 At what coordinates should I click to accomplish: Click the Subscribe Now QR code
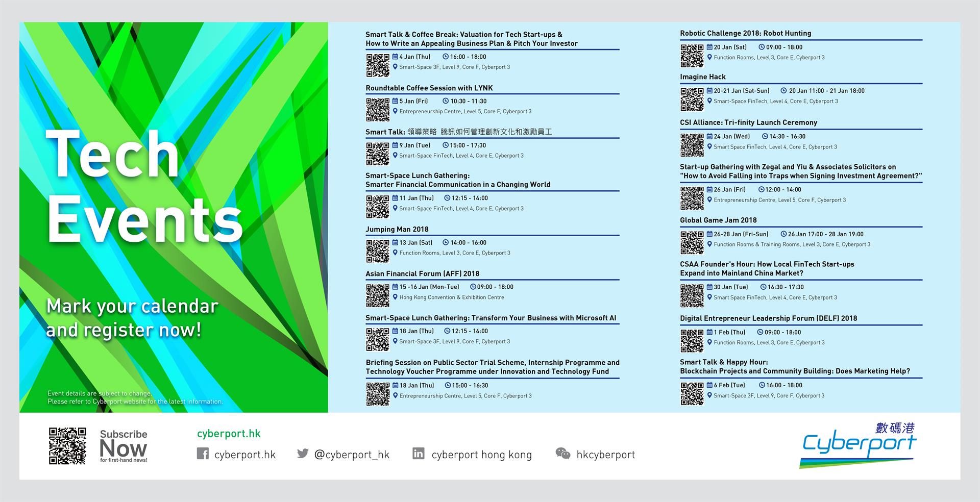point(67,446)
